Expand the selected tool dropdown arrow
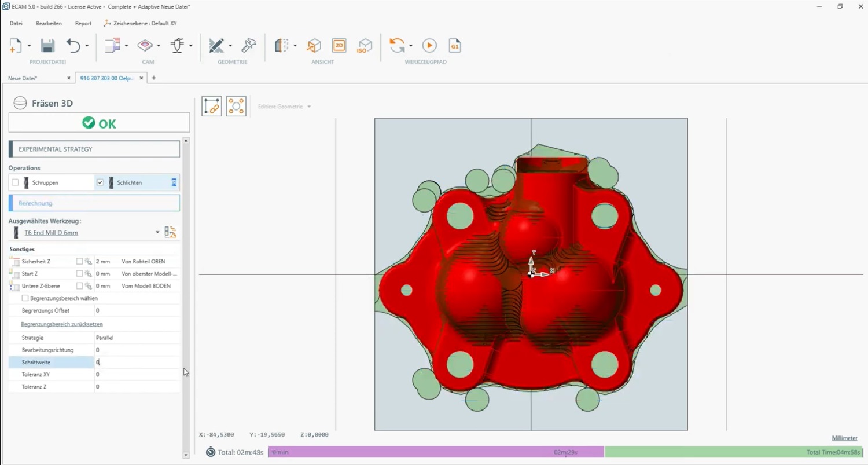868x465 pixels. [157, 233]
